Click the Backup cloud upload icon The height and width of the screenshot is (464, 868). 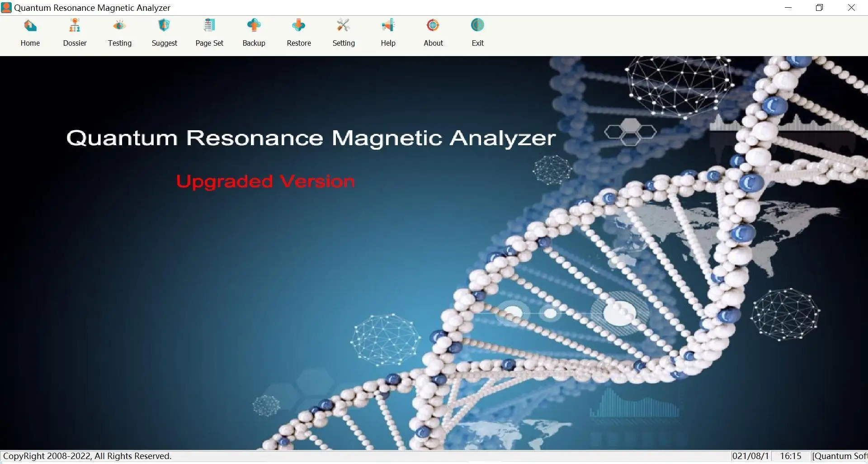[x=254, y=25]
